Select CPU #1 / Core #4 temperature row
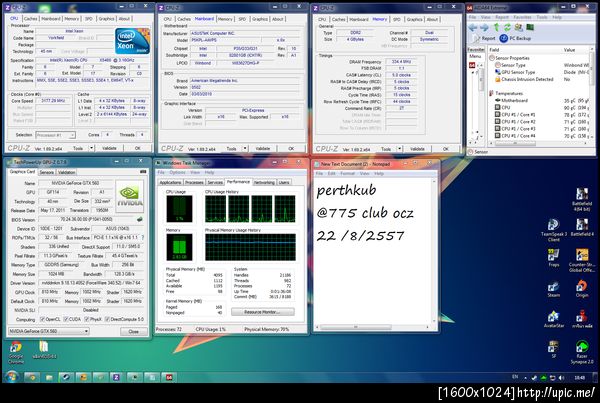Image resolution: width=600 pixels, height=403 pixels. tap(541, 136)
